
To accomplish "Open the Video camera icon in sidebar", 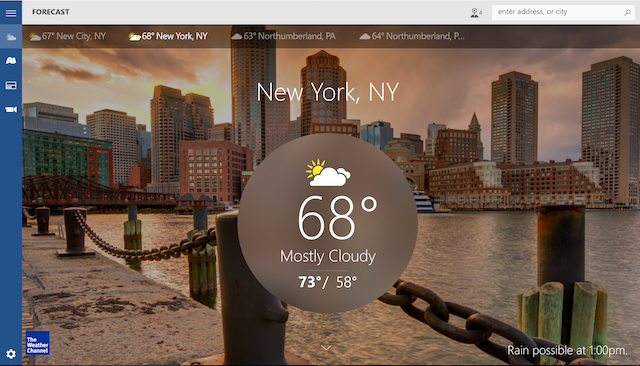I will (11, 109).
